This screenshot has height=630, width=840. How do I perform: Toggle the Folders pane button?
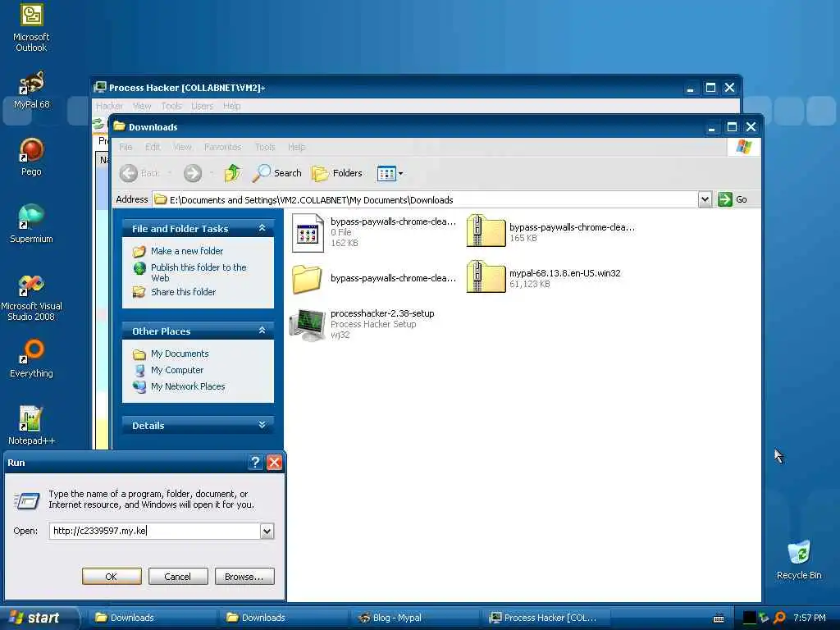click(337, 173)
